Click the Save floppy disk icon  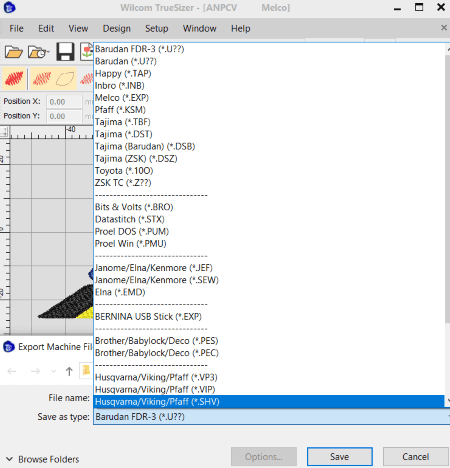click(x=65, y=52)
